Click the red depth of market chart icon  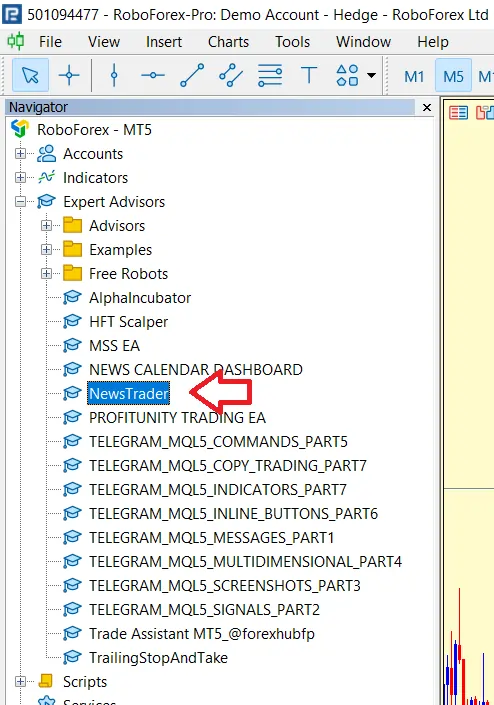tap(458, 112)
